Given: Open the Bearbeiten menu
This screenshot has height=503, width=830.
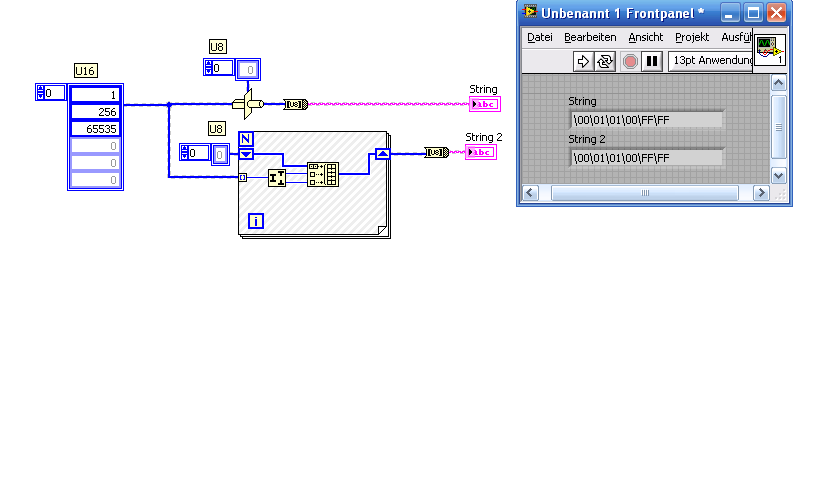Looking at the screenshot, I should coord(590,38).
